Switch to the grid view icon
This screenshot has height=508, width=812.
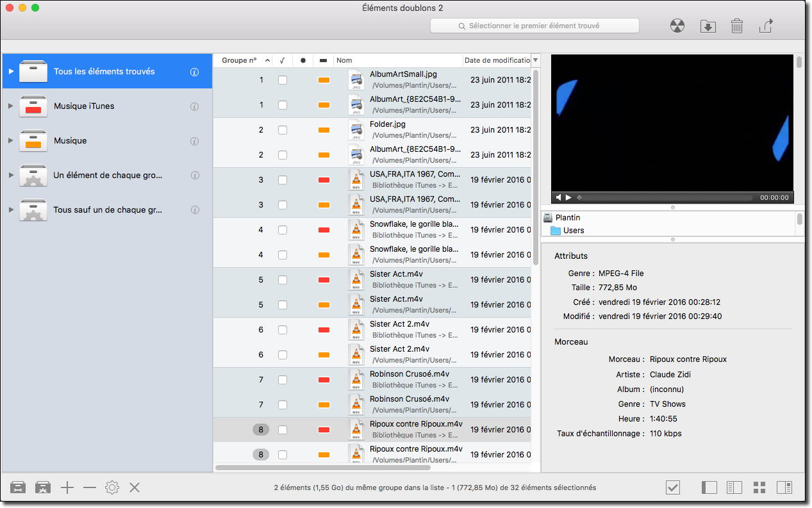coord(759,488)
